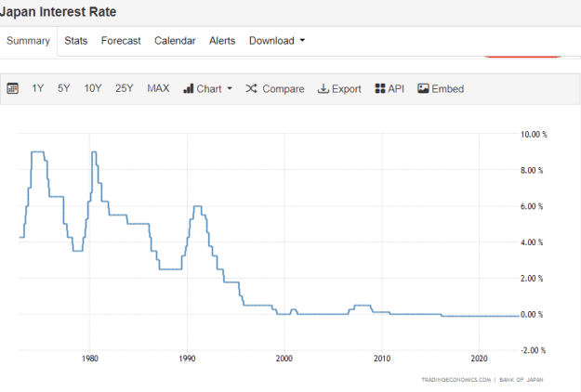Expand the Chart type dropdown arrow
Viewport: 581px width, 392px height.
pos(230,88)
